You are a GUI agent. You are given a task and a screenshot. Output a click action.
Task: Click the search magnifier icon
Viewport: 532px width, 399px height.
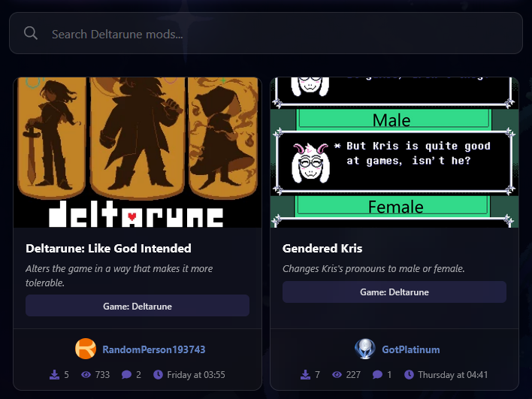(31, 33)
